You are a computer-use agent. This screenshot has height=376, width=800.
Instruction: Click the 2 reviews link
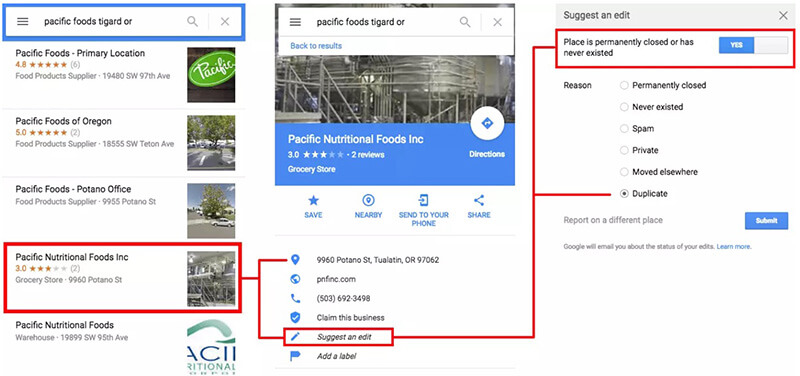(x=367, y=155)
